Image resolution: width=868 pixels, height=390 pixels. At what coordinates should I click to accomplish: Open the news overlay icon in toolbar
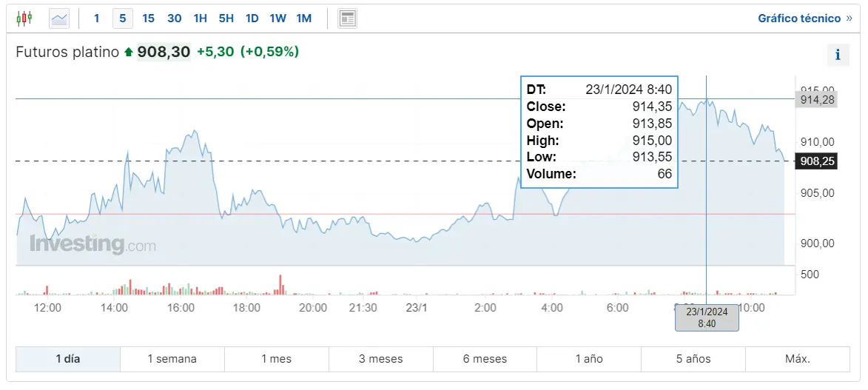pyautogui.click(x=347, y=19)
